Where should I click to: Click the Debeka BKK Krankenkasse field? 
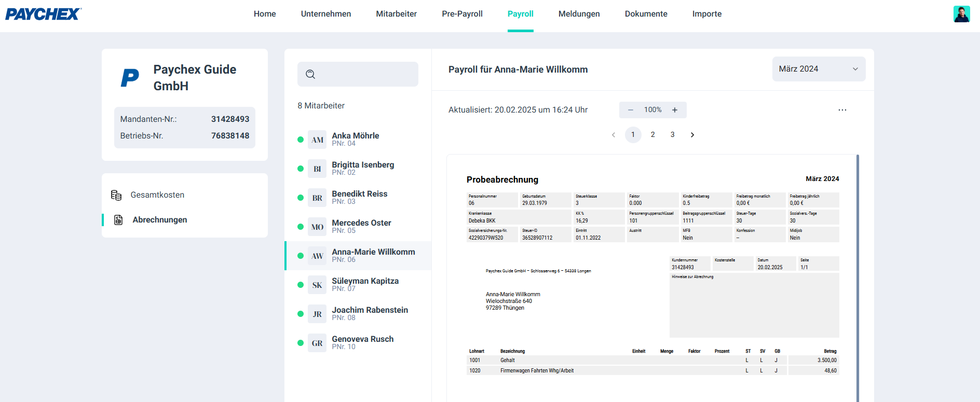pos(519,217)
